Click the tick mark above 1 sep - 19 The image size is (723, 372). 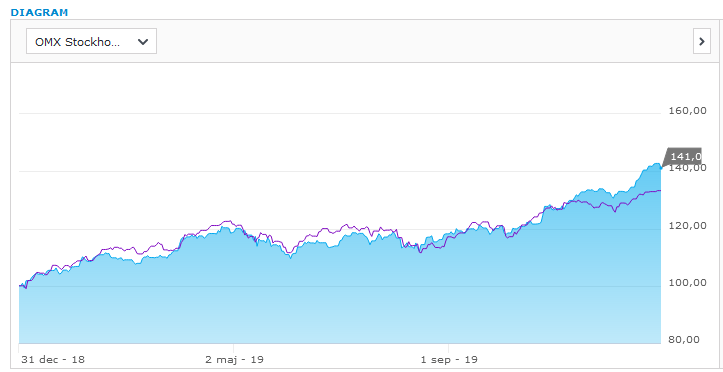click(448, 348)
